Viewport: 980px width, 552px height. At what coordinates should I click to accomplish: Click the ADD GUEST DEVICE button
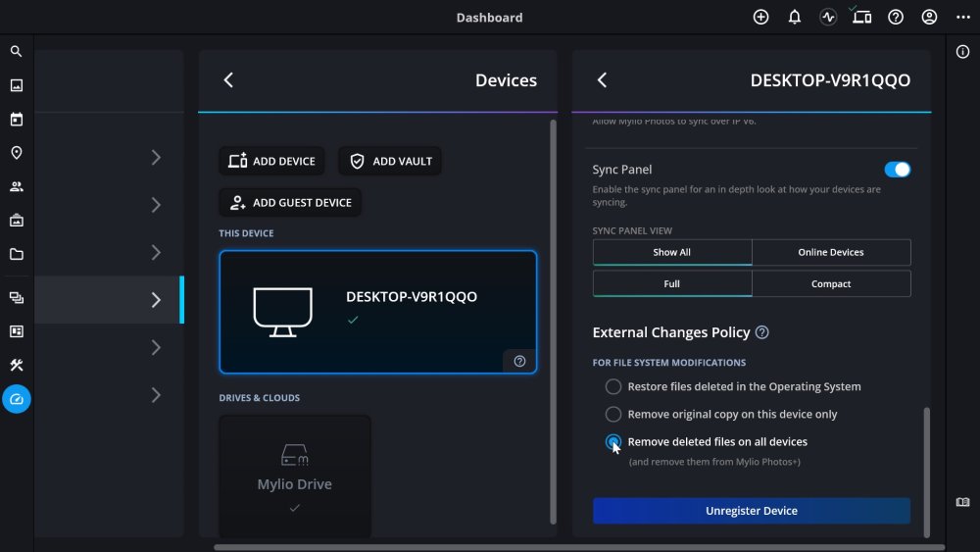290,203
